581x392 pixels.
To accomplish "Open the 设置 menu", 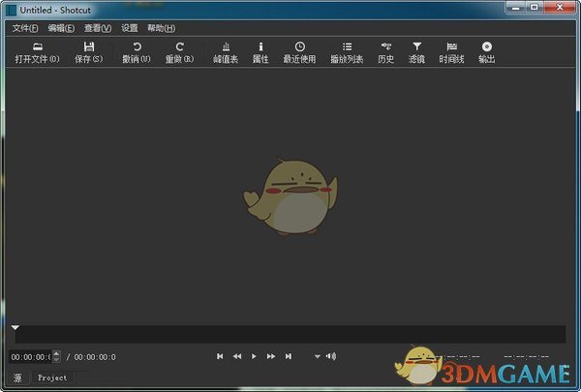I will (130, 28).
